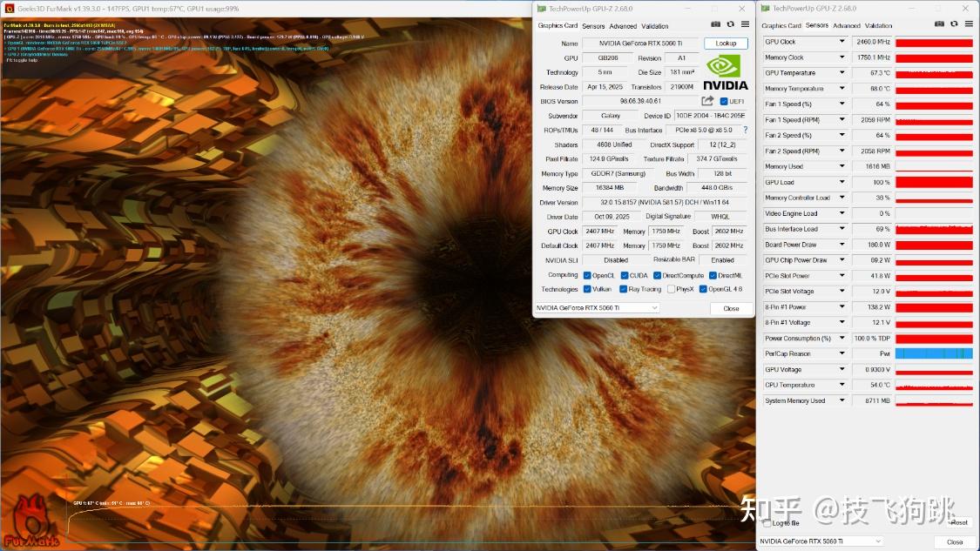
Task: Click the BIOS export share icon
Action: [707, 101]
